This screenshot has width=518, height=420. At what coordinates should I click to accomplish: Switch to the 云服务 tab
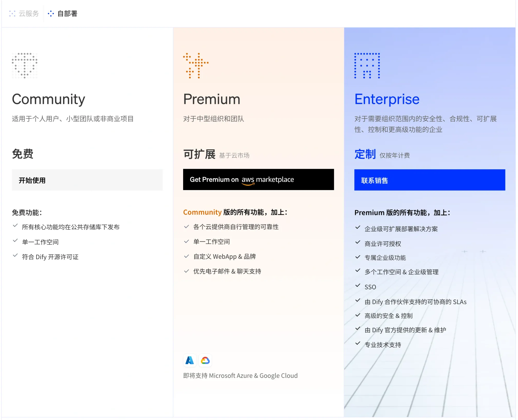[x=24, y=13]
